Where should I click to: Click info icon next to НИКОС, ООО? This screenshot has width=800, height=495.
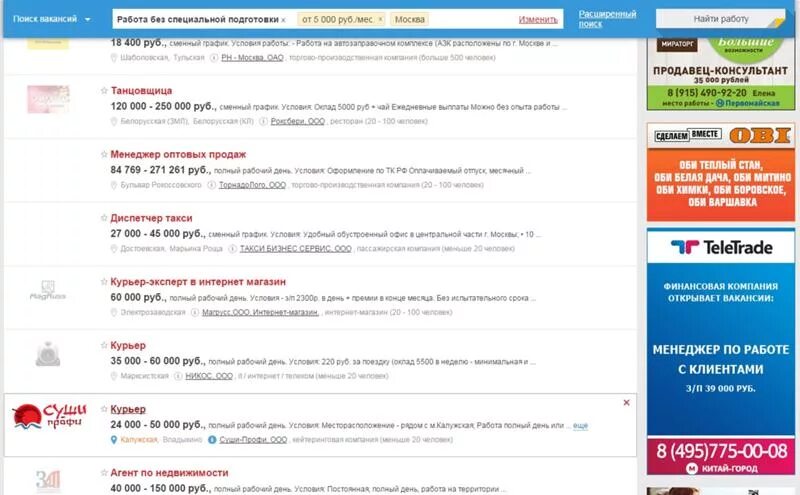(x=178, y=376)
